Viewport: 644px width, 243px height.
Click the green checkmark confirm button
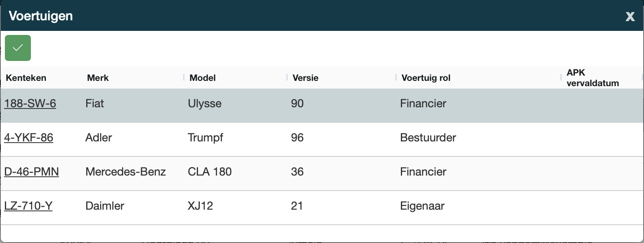18,48
